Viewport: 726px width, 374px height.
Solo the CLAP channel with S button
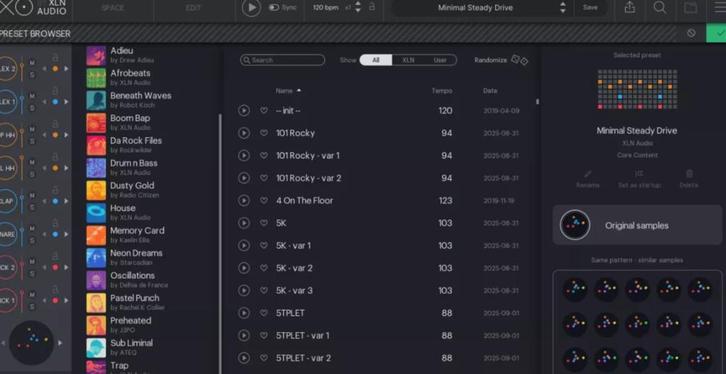tap(32, 207)
